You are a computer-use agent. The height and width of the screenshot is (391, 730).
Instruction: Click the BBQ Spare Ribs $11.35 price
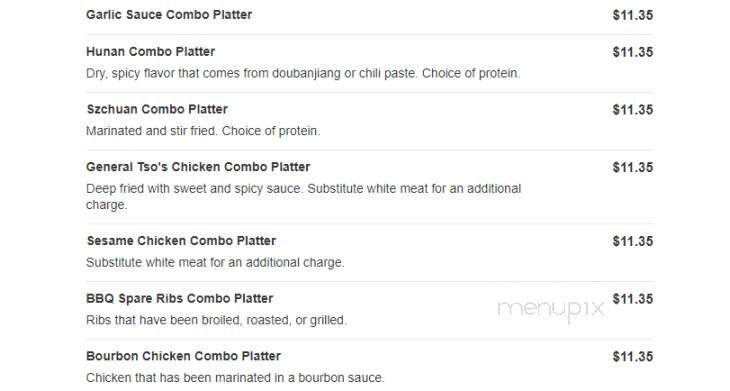(633, 299)
